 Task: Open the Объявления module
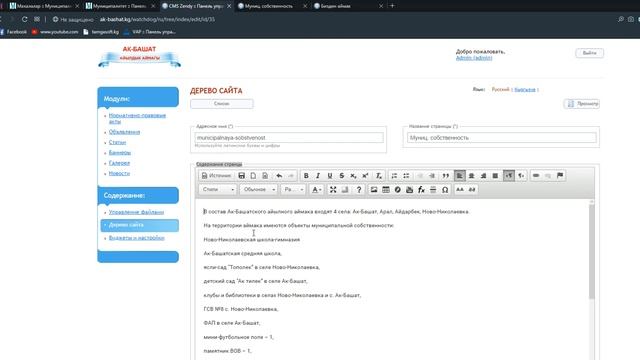point(124,132)
